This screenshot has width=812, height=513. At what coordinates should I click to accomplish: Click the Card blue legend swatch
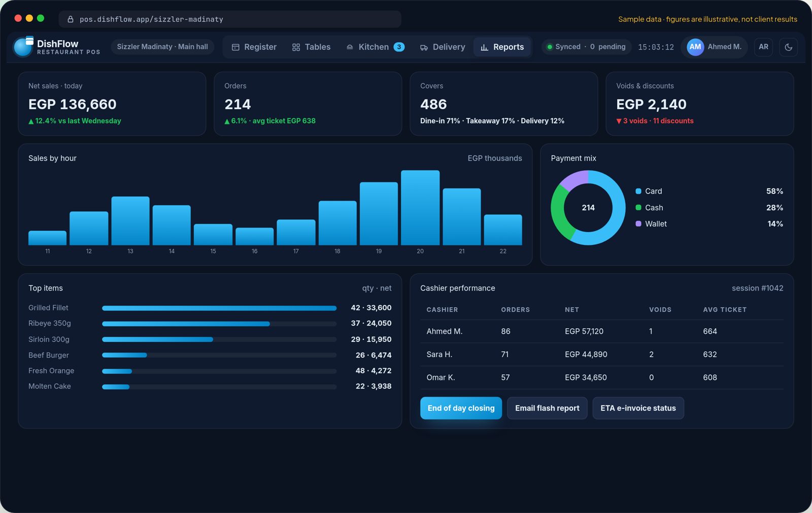tap(638, 191)
